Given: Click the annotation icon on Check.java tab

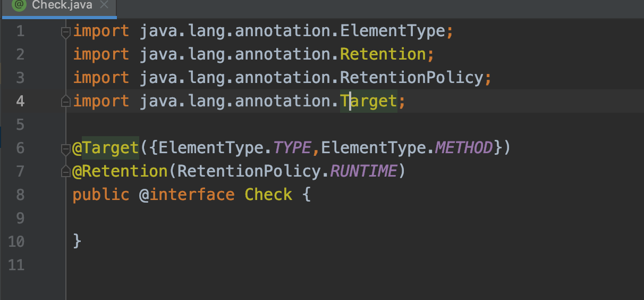Looking at the screenshot, I should 19,6.
